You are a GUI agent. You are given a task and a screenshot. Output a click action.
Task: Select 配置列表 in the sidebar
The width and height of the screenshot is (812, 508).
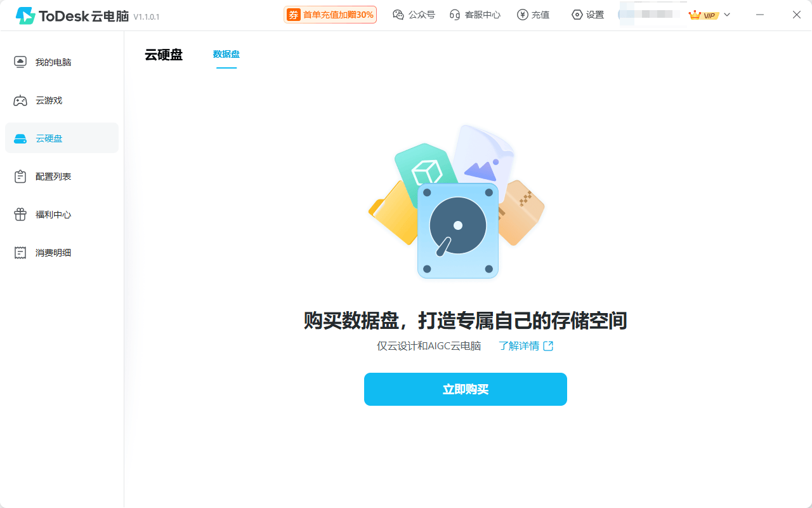(x=62, y=177)
